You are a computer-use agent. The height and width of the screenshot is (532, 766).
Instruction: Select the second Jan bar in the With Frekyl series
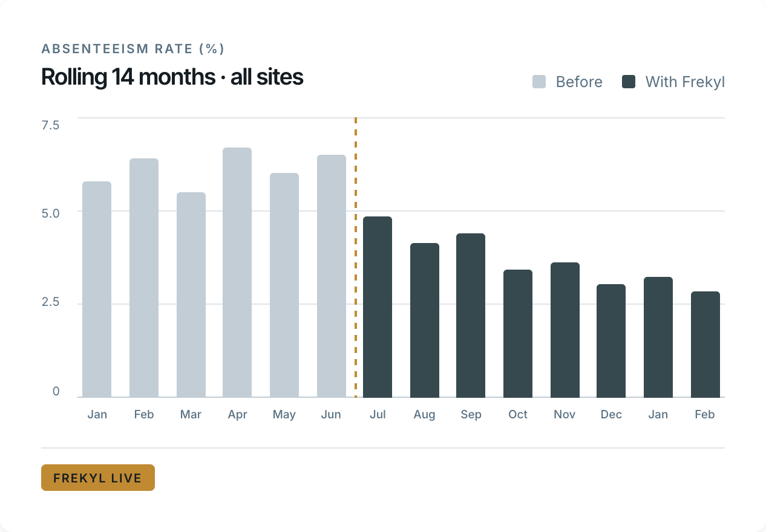click(658, 337)
